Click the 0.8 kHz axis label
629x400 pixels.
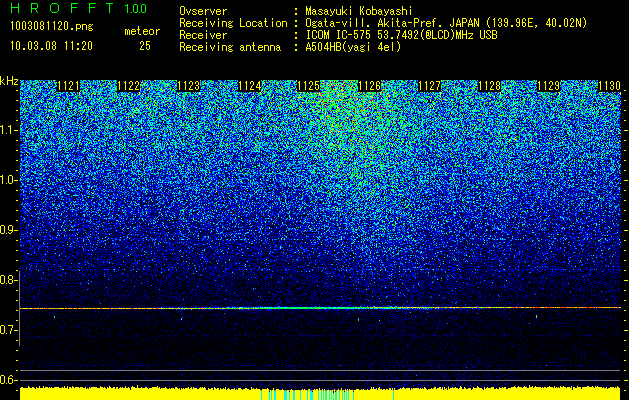[x=8, y=280]
